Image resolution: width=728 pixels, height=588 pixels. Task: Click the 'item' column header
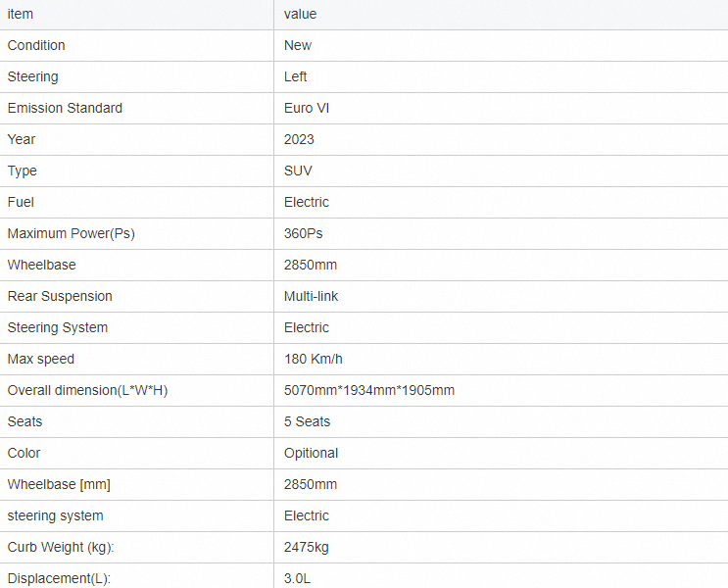21,14
